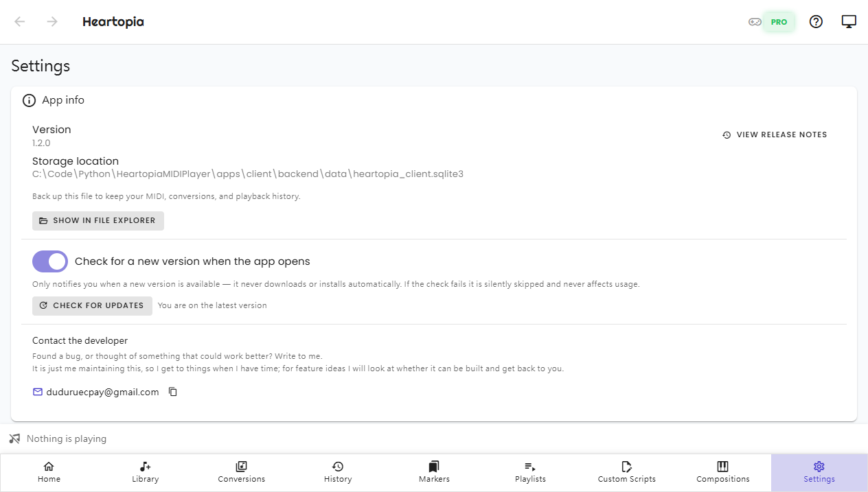Open the Markers tab
This screenshot has width=868, height=492.
click(x=434, y=473)
